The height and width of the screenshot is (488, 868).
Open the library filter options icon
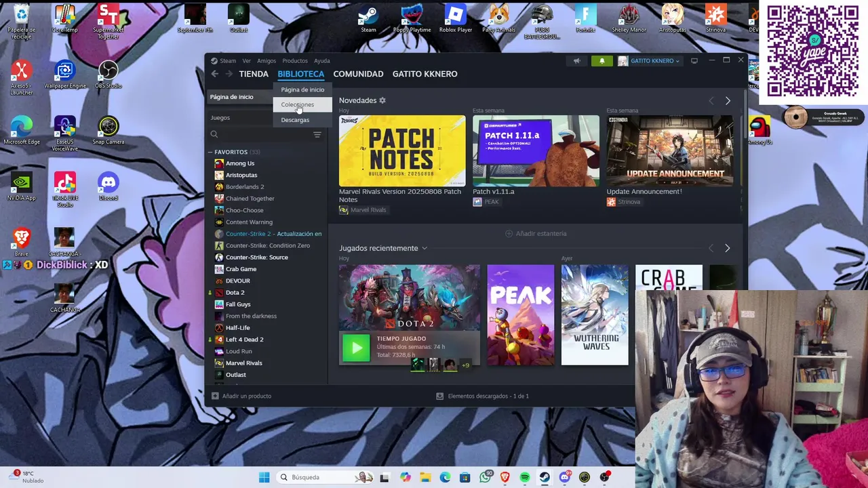pyautogui.click(x=317, y=135)
